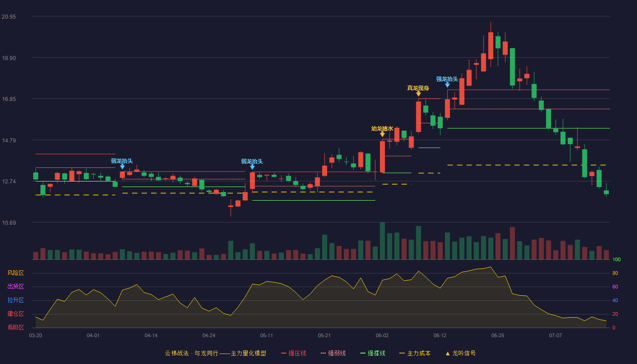Click the blue 40 indicator axis label

click(x=615, y=300)
